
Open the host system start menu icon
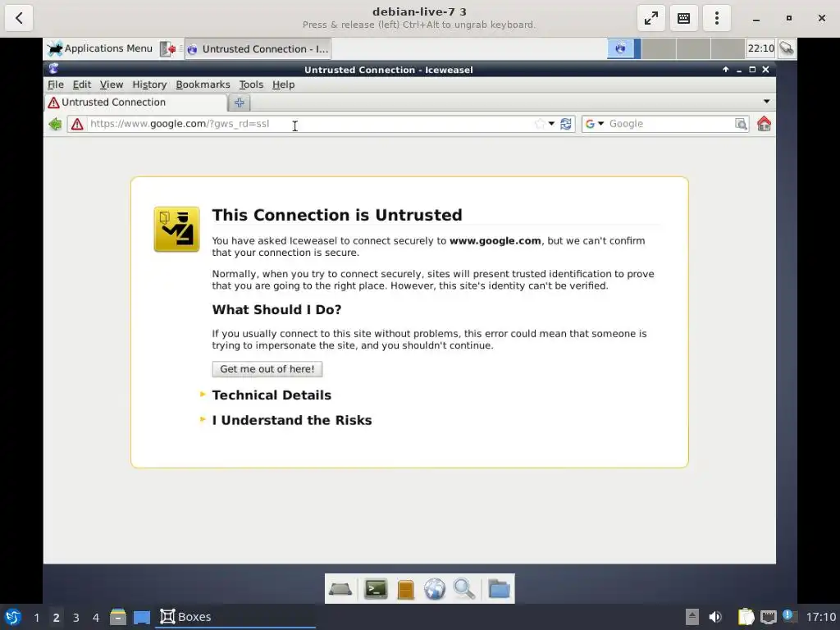(13, 617)
